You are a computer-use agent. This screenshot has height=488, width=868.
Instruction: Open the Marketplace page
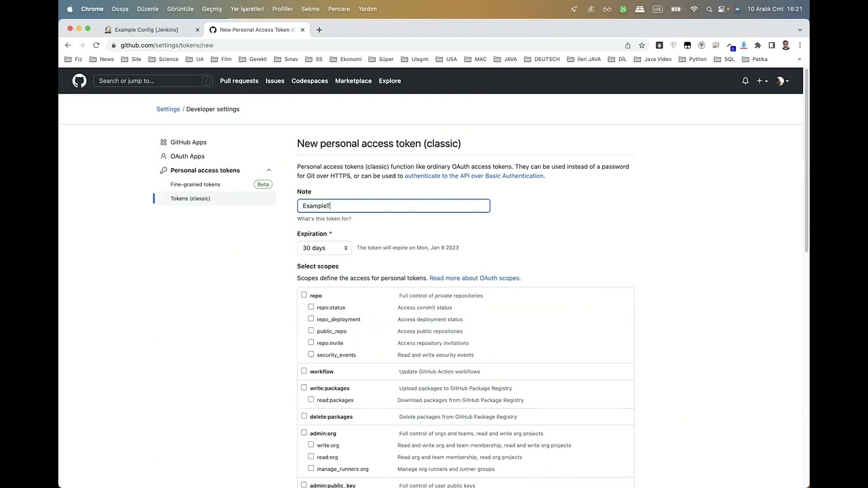coord(353,81)
